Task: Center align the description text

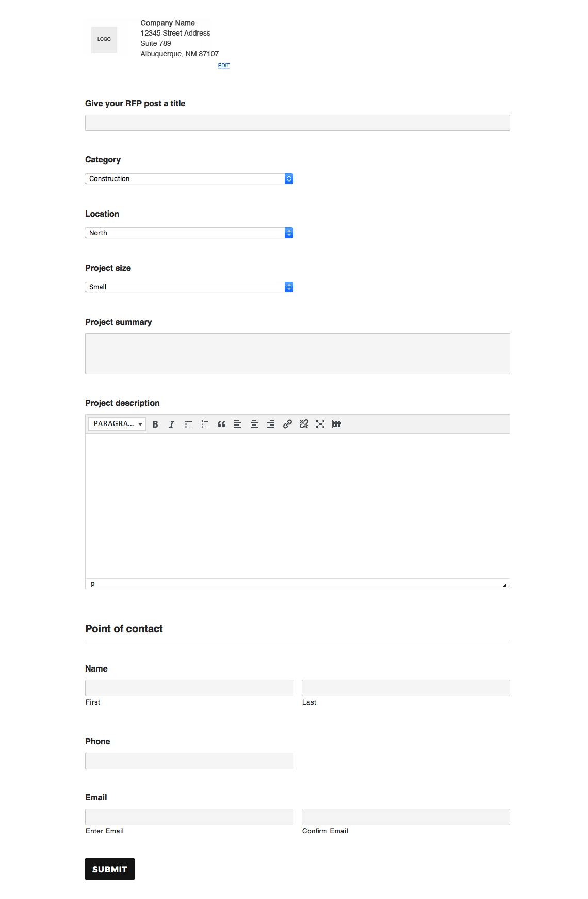Action: tap(254, 424)
